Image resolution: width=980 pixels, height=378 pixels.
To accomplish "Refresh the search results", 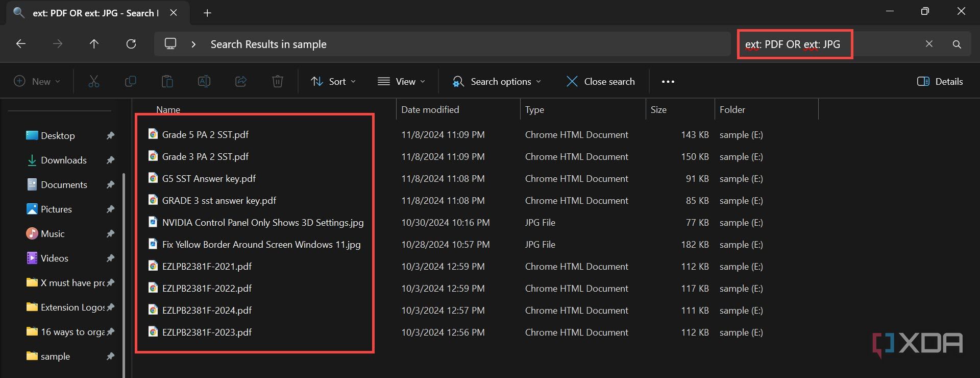I will click(131, 44).
